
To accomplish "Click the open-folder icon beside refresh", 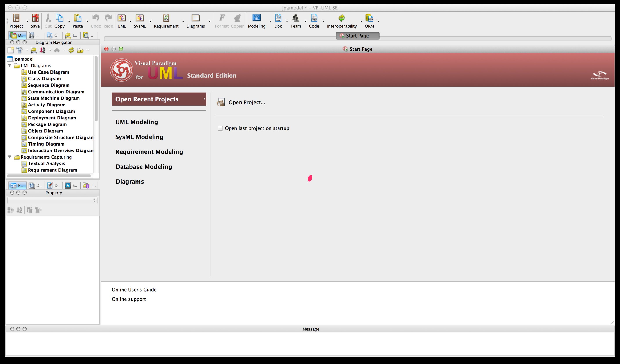I will [x=80, y=50].
